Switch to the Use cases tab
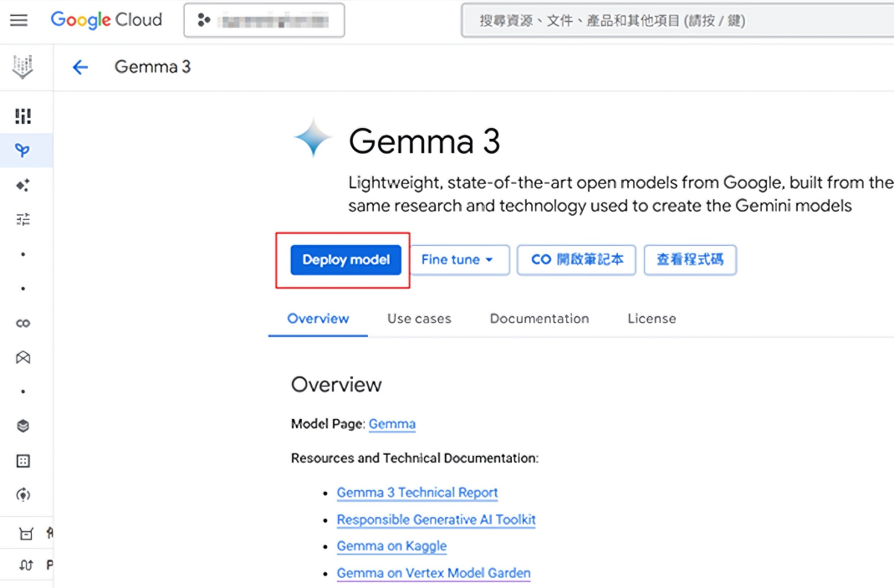 (x=419, y=319)
